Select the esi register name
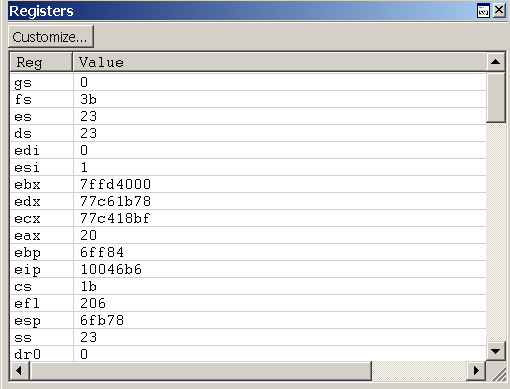Image resolution: width=510 pixels, height=389 pixels. 27,167
